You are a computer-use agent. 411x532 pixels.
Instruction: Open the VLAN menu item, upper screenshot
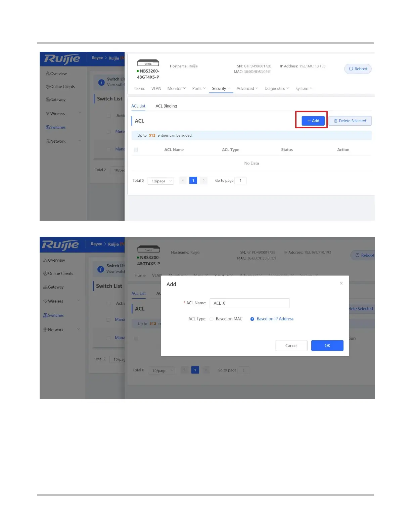pyautogui.click(x=156, y=89)
